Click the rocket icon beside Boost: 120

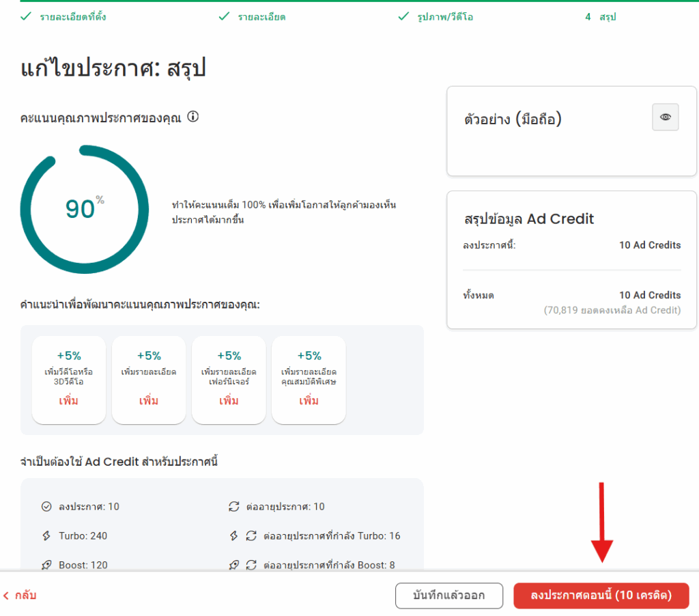click(46, 565)
